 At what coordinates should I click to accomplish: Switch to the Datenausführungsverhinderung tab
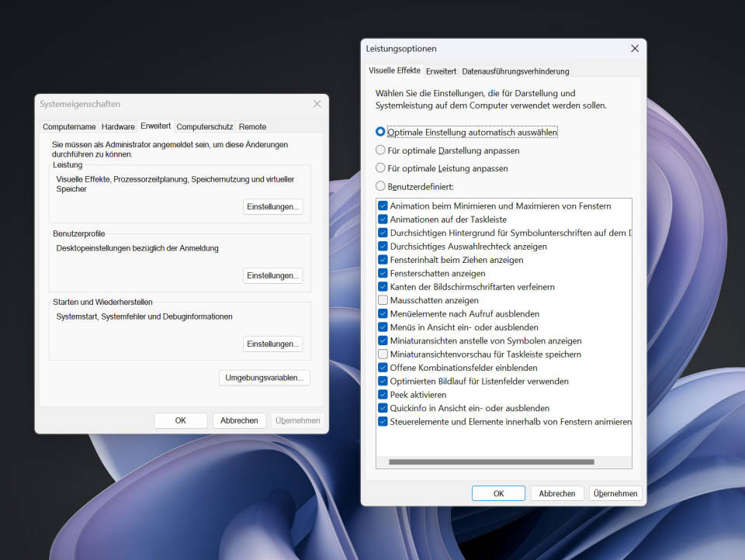(515, 71)
